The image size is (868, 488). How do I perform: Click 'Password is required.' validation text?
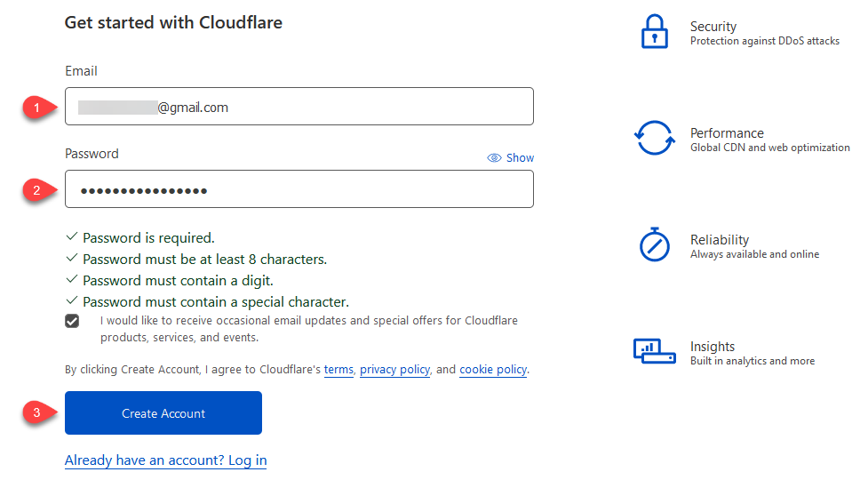click(148, 238)
